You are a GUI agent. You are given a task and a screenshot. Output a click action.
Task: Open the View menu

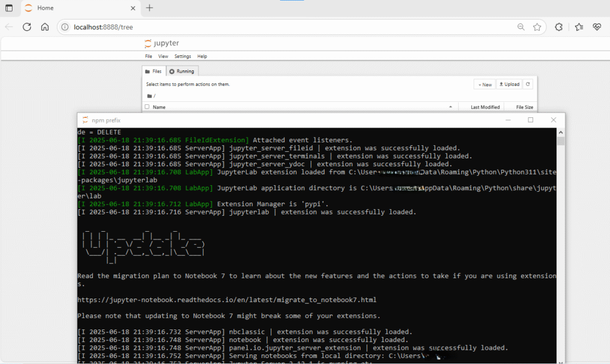[x=163, y=57]
